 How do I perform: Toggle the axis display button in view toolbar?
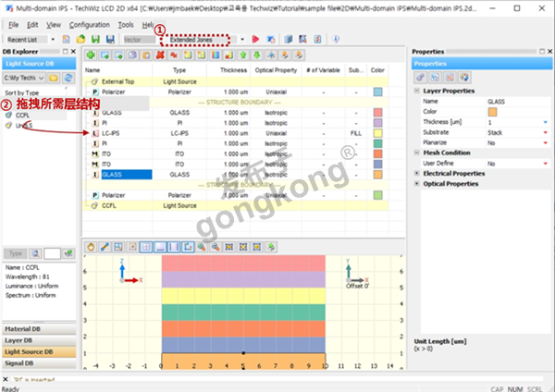(188, 247)
